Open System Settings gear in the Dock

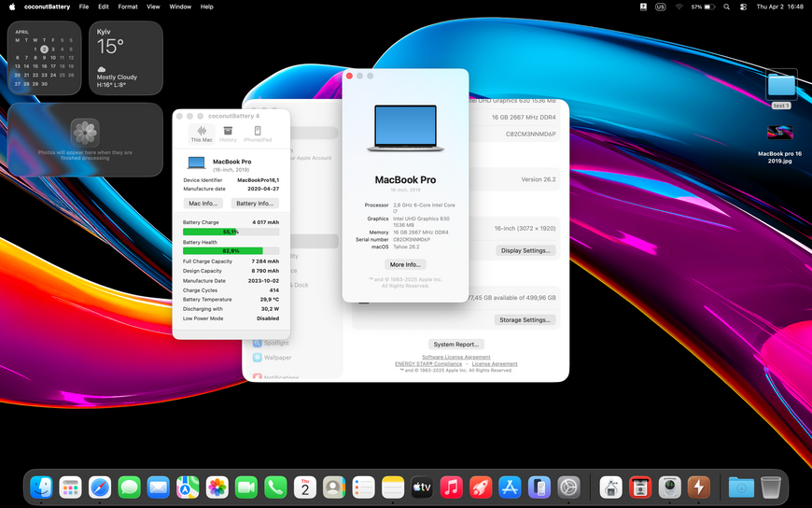pos(568,487)
